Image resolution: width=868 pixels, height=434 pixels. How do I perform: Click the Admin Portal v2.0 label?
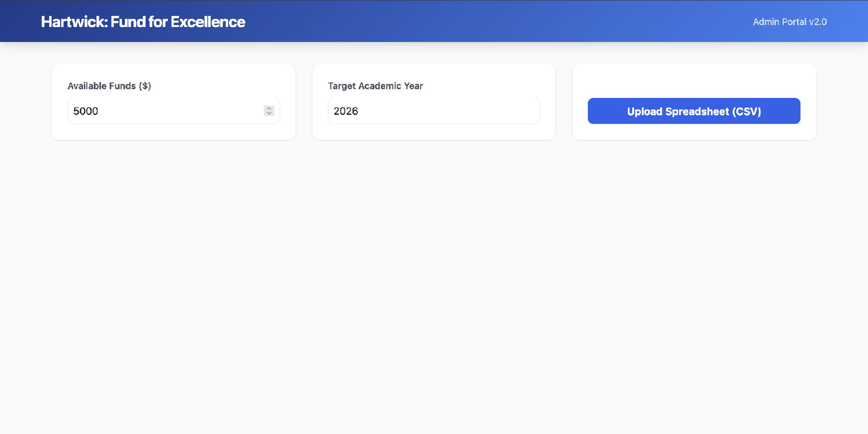click(x=789, y=22)
